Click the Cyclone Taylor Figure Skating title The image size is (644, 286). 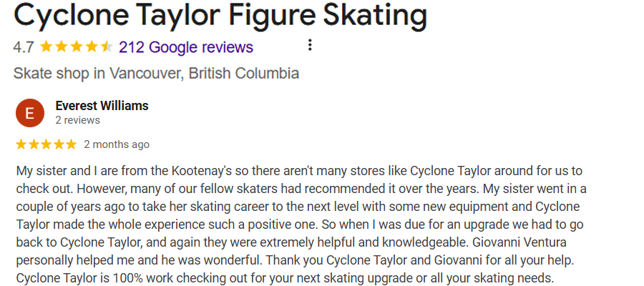(220, 15)
